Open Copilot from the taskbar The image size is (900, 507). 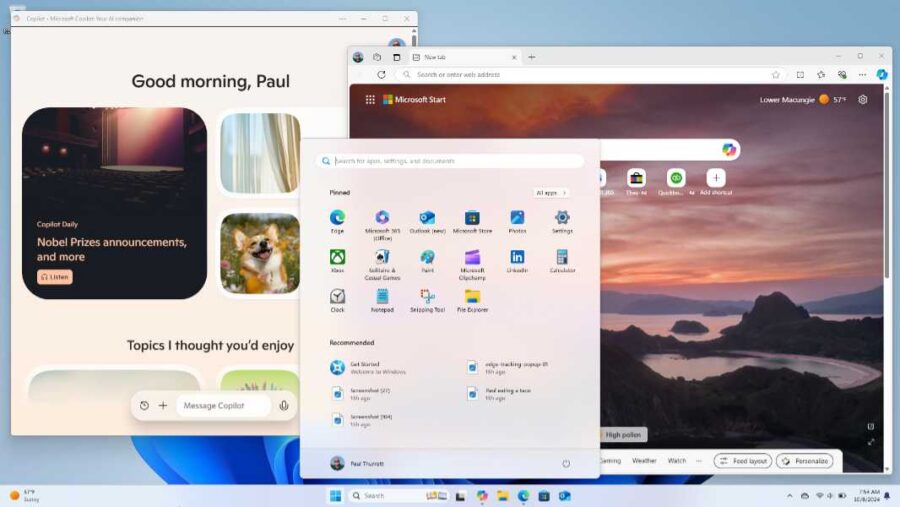click(x=482, y=496)
